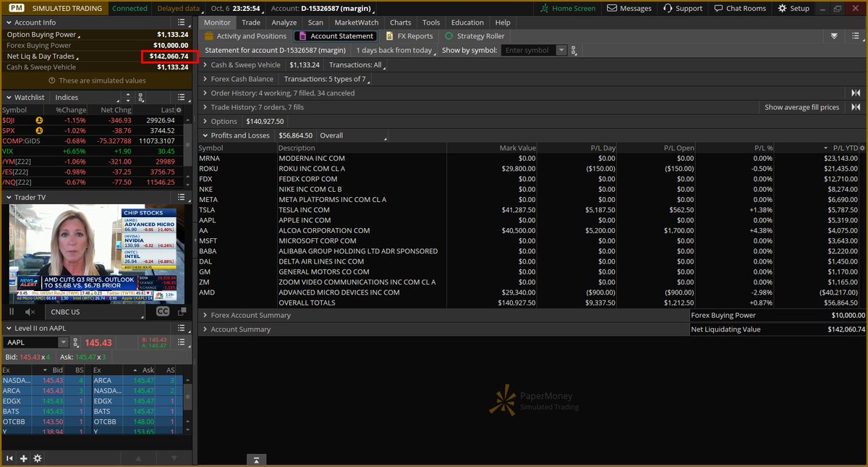
Task: Open sidebar gear settings at bottom left
Action: point(38,458)
